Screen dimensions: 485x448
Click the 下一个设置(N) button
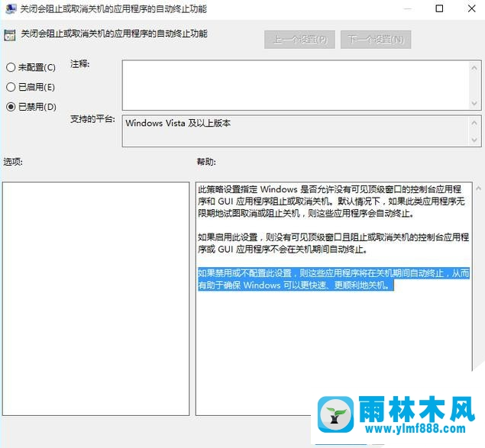click(x=376, y=40)
